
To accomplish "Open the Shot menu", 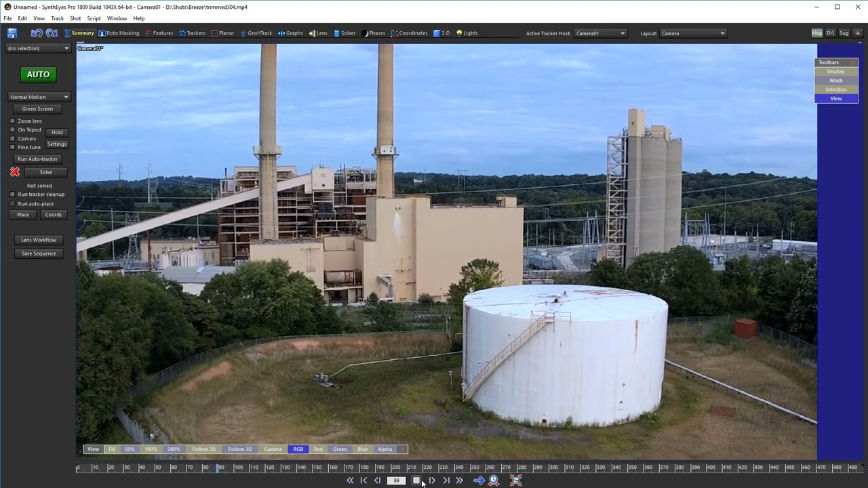I will (75, 18).
